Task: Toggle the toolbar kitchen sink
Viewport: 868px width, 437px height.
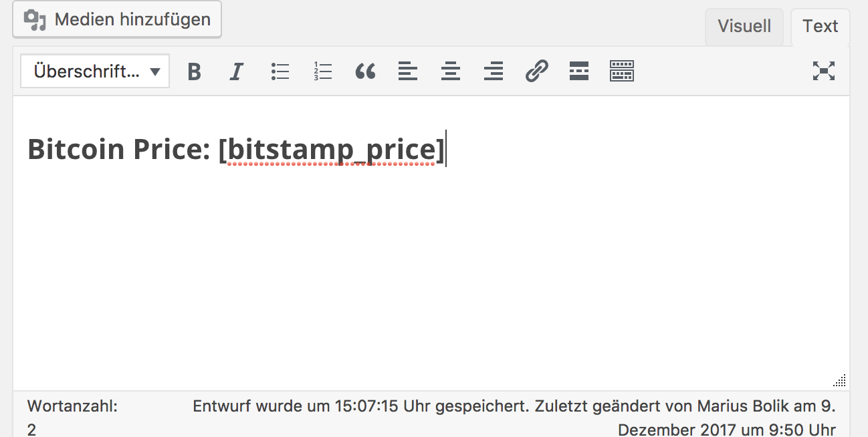Action: coord(622,71)
